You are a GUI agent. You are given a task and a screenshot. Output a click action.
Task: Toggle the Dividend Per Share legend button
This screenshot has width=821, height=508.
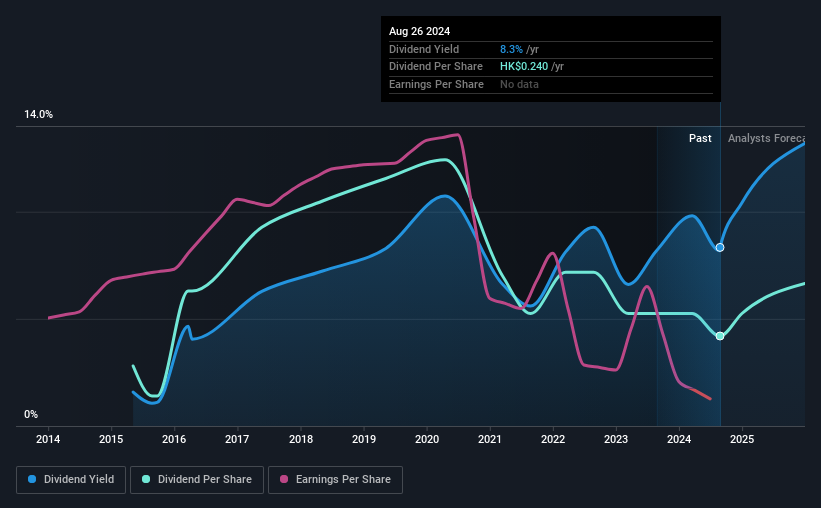(x=197, y=480)
